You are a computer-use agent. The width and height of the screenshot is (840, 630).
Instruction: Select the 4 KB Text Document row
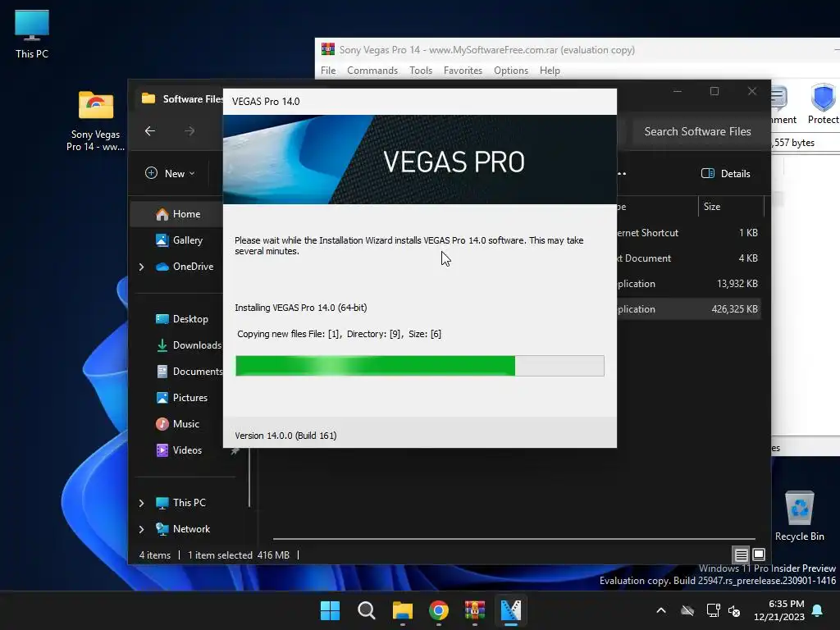688,258
